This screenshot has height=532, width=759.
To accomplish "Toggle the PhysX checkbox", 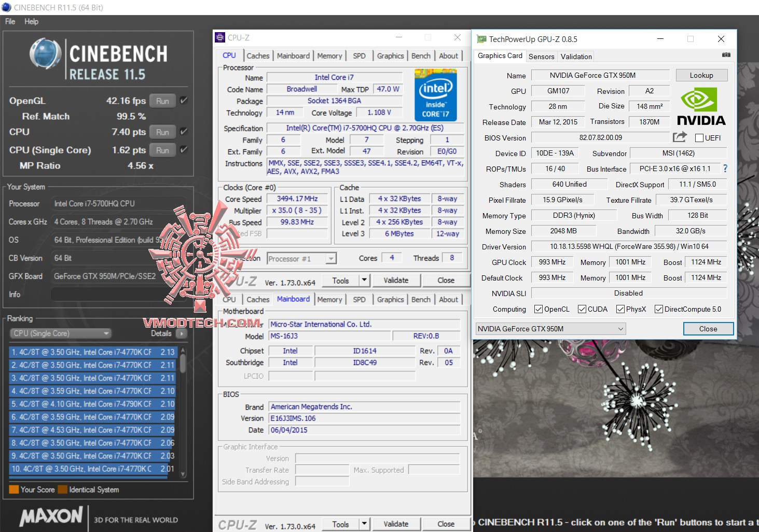I will click(620, 309).
